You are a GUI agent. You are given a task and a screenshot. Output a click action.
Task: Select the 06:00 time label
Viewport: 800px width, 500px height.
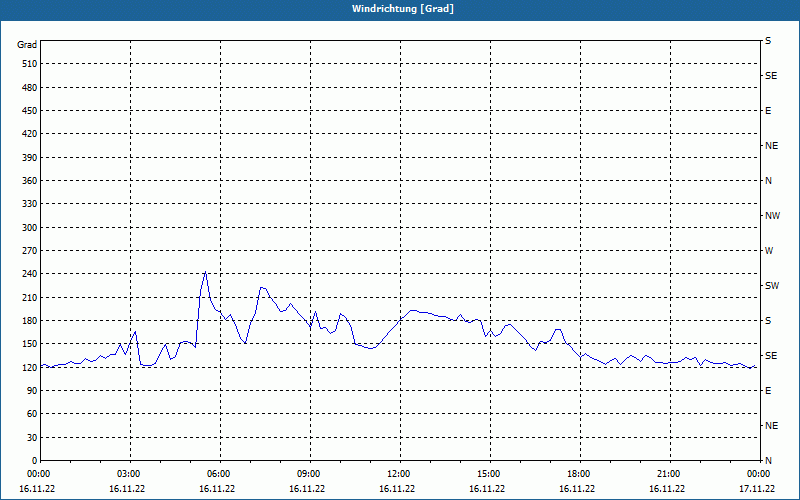point(220,474)
